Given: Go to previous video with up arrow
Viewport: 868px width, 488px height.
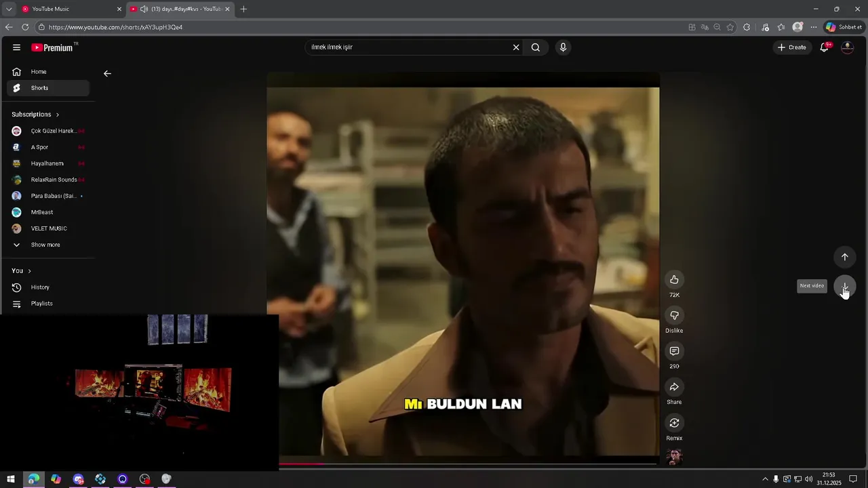Looking at the screenshot, I should click(844, 257).
